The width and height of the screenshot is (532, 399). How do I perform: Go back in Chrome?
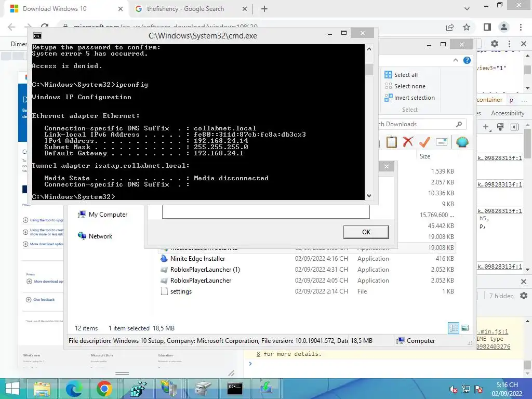click(11, 27)
